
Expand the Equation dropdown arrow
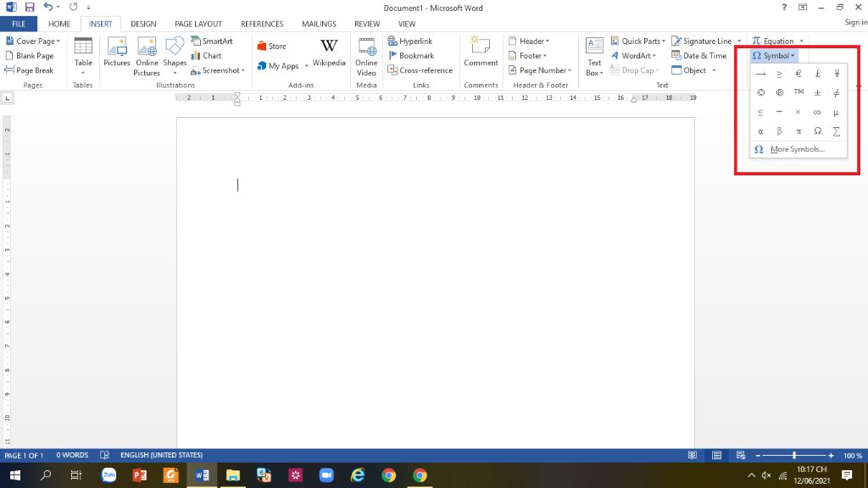801,41
